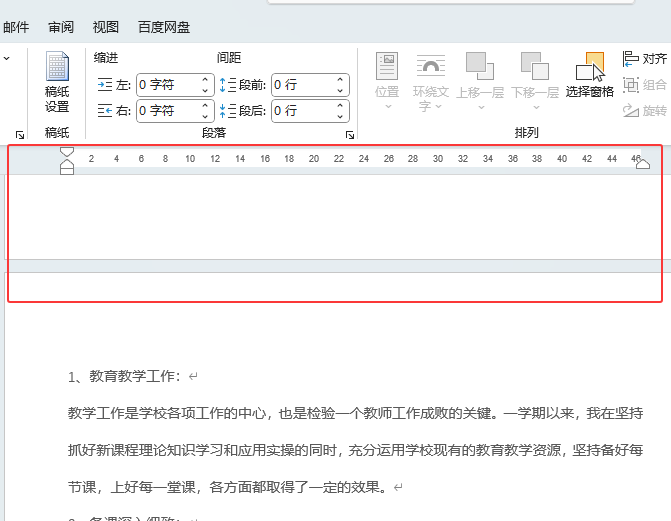This screenshot has height=521, width=671.
Task: Click 上移一层 icon
Action: (x=479, y=66)
